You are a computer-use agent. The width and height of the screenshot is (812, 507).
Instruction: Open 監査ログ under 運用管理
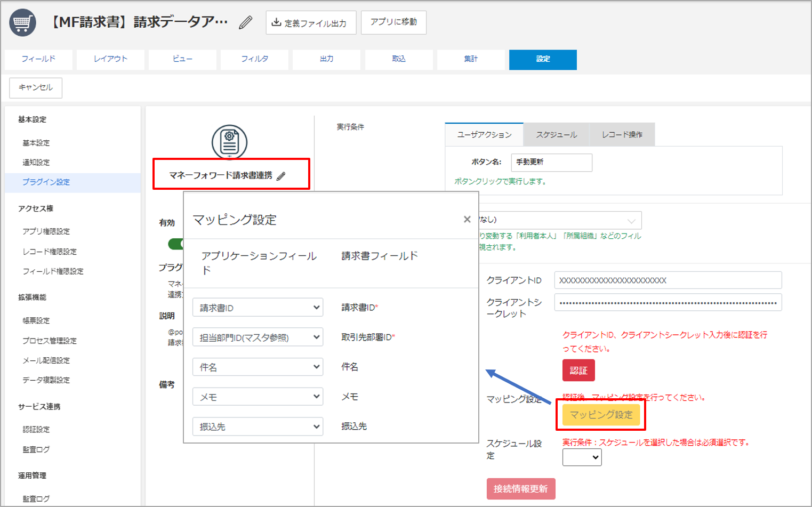[36, 498]
